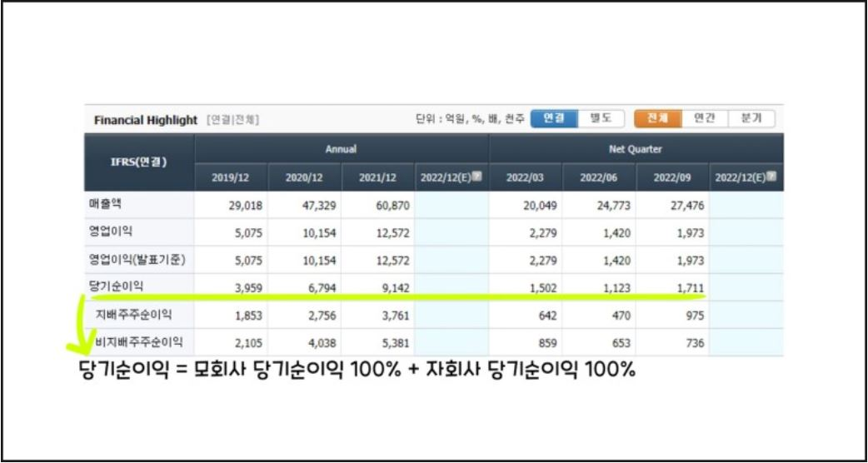Image resolution: width=868 pixels, height=463 pixels.
Task: Click 지배주주순이익 value 2,756
Action: pyautogui.click(x=322, y=316)
